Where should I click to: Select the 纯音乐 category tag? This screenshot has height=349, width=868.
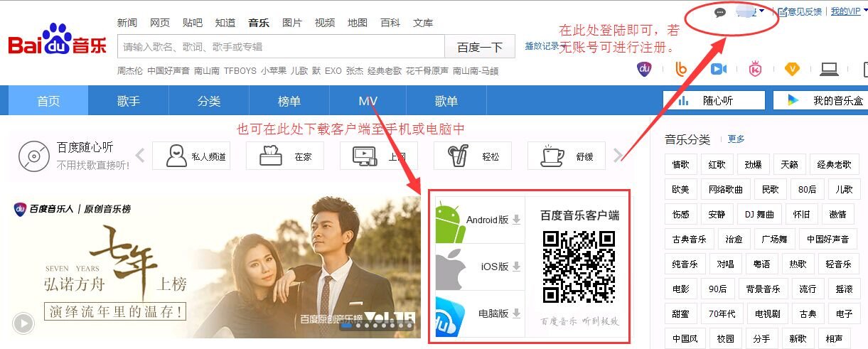[x=685, y=264]
